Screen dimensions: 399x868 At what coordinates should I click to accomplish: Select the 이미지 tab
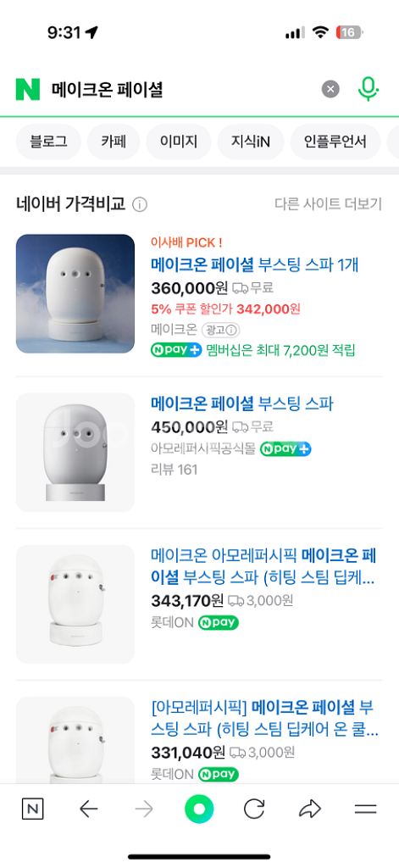point(179,142)
